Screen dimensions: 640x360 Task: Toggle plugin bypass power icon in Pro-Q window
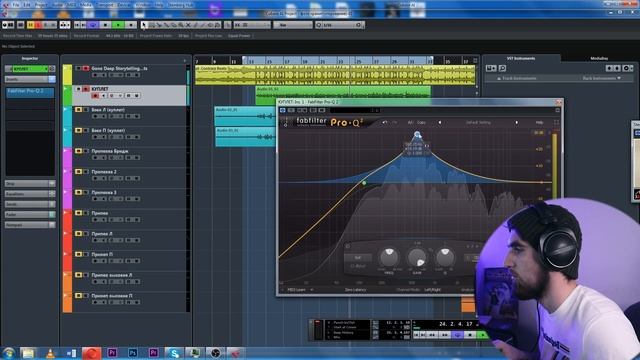(x=282, y=110)
